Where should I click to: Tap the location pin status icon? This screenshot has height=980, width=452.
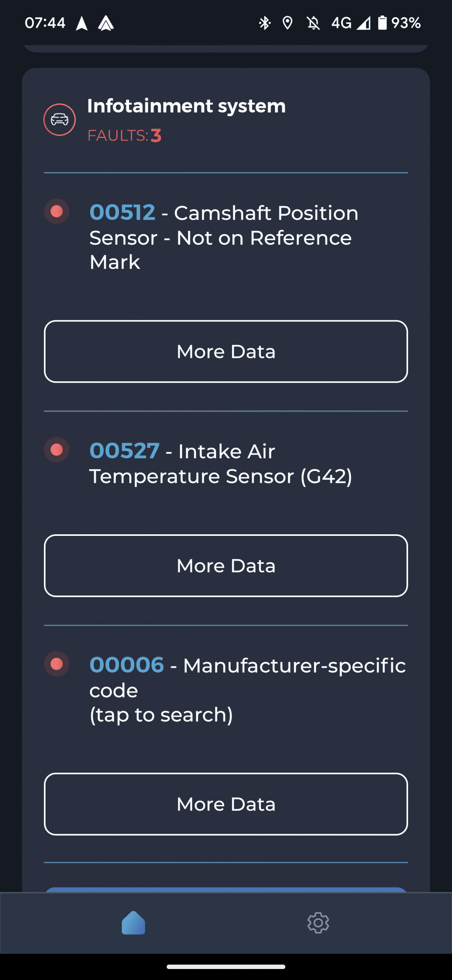click(x=287, y=23)
